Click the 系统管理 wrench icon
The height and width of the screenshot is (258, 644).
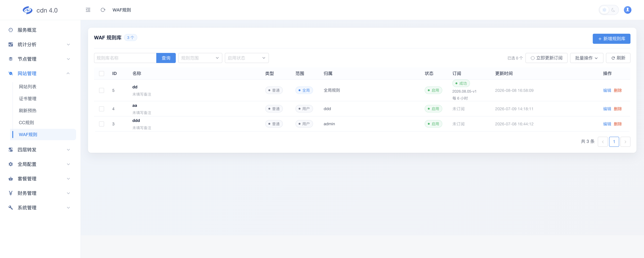[x=11, y=208]
